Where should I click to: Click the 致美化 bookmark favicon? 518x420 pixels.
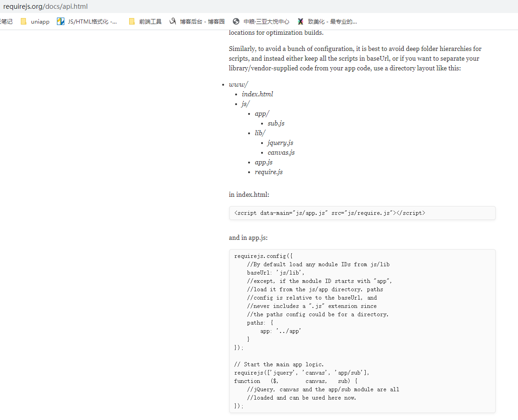(301, 21)
